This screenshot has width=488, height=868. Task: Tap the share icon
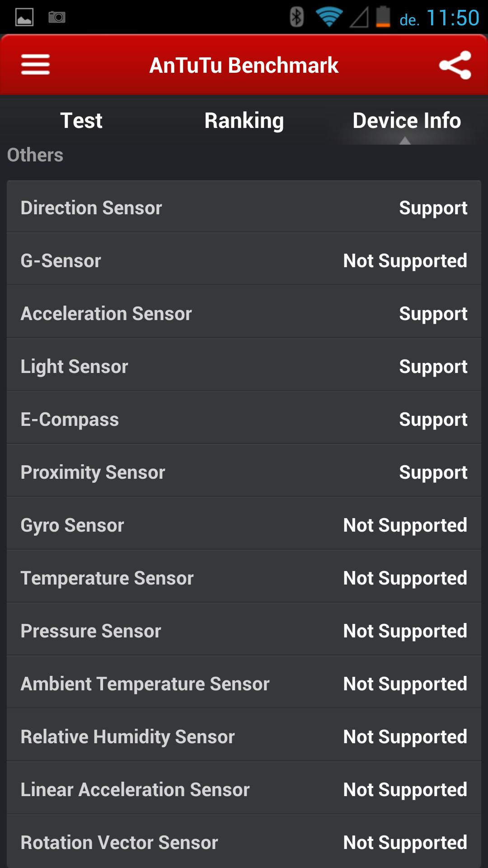click(x=455, y=65)
